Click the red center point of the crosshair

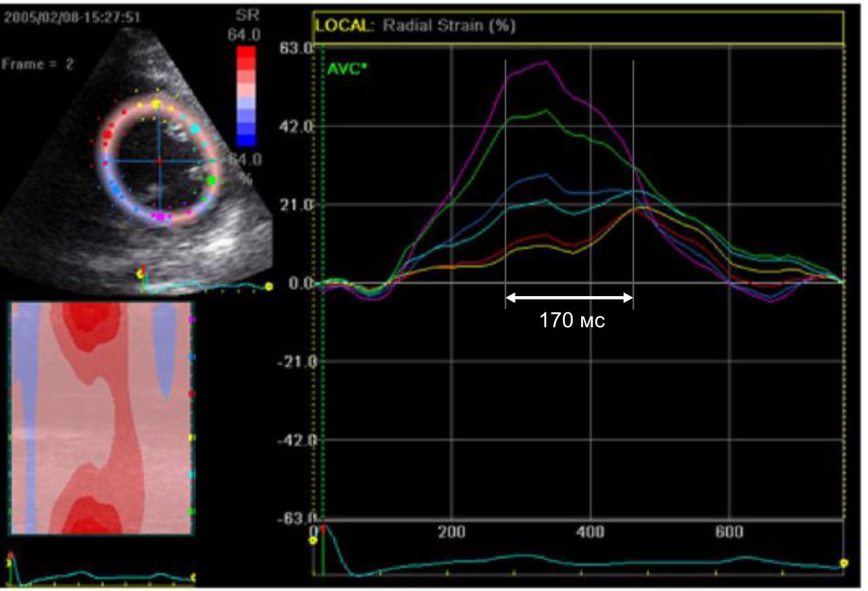tap(160, 161)
